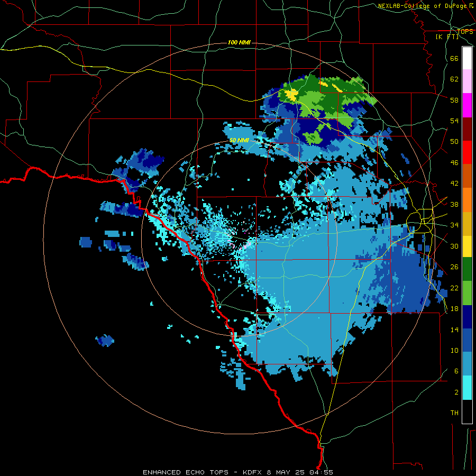Click the white 66+ kft legend swatch
The height and width of the screenshot is (476, 476).
(467, 58)
